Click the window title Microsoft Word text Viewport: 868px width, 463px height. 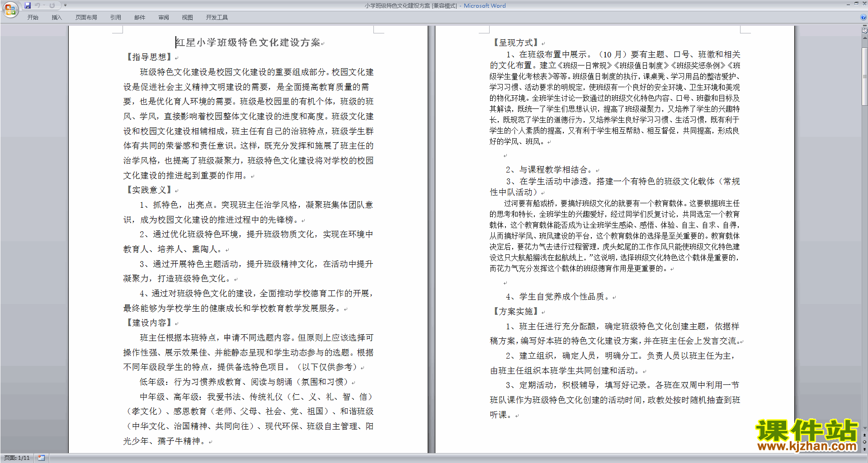tap(485, 5)
